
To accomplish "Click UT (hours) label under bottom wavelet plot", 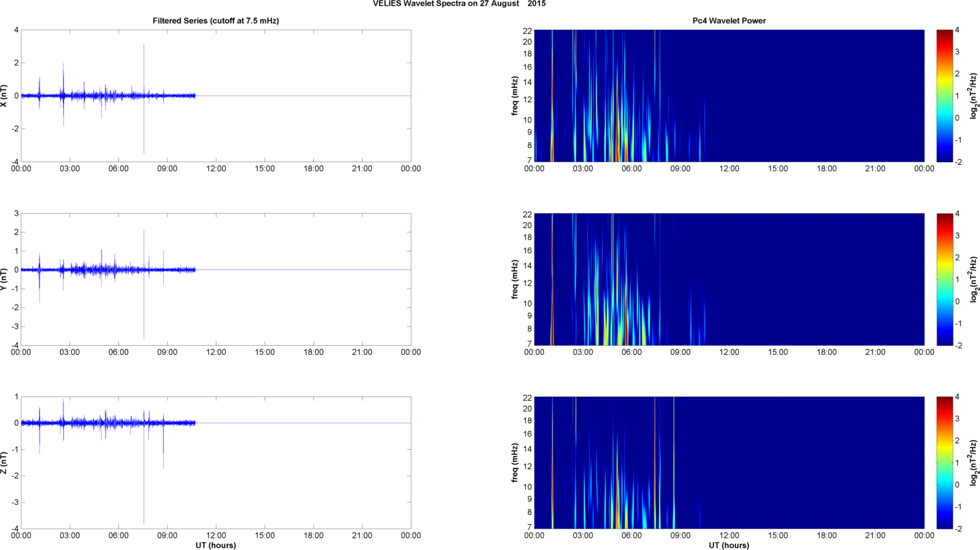I will click(728, 545).
